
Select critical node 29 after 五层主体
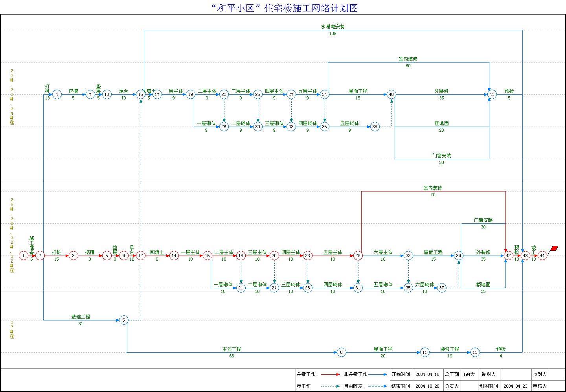pyautogui.click(x=358, y=256)
